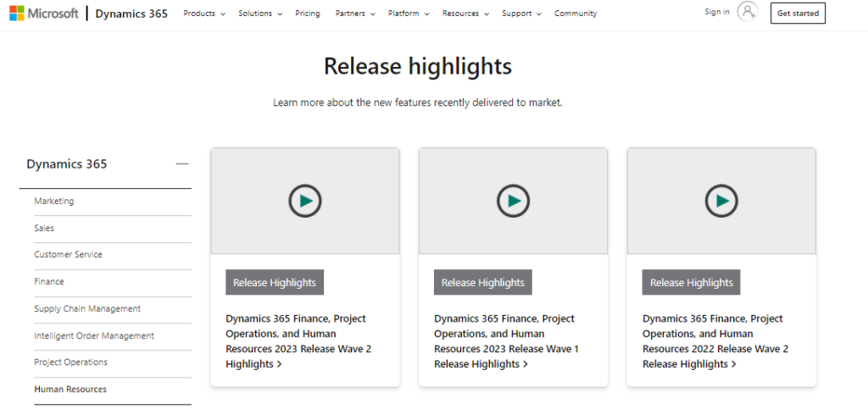Play the 2023 Release Wave 2 video
This screenshot has height=409, width=868.
point(305,201)
